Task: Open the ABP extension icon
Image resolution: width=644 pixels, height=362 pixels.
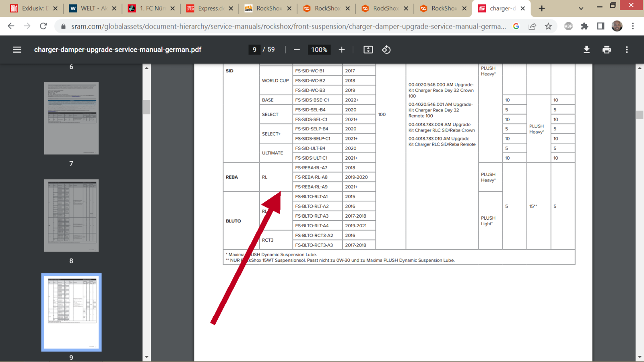Action: [568, 26]
